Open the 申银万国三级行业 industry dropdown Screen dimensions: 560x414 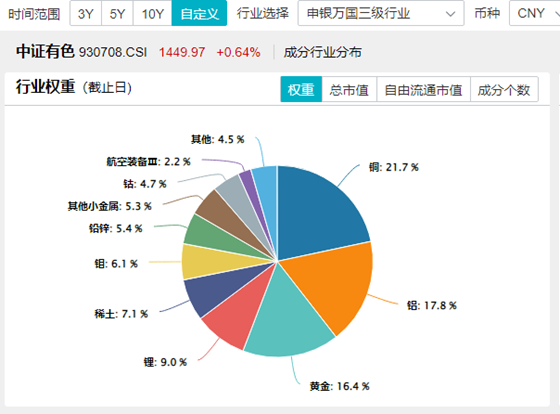click(381, 14)
